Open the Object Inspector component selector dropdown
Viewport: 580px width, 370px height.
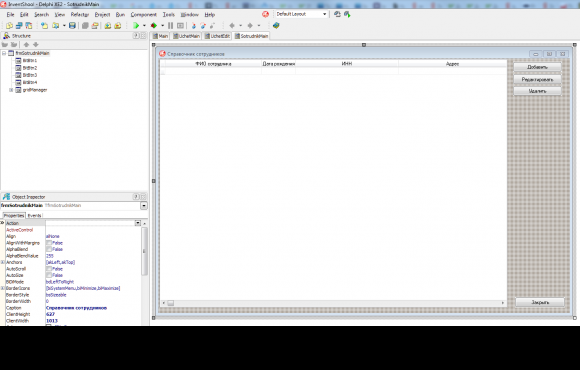pyautogui.click(x=144, y=206)
